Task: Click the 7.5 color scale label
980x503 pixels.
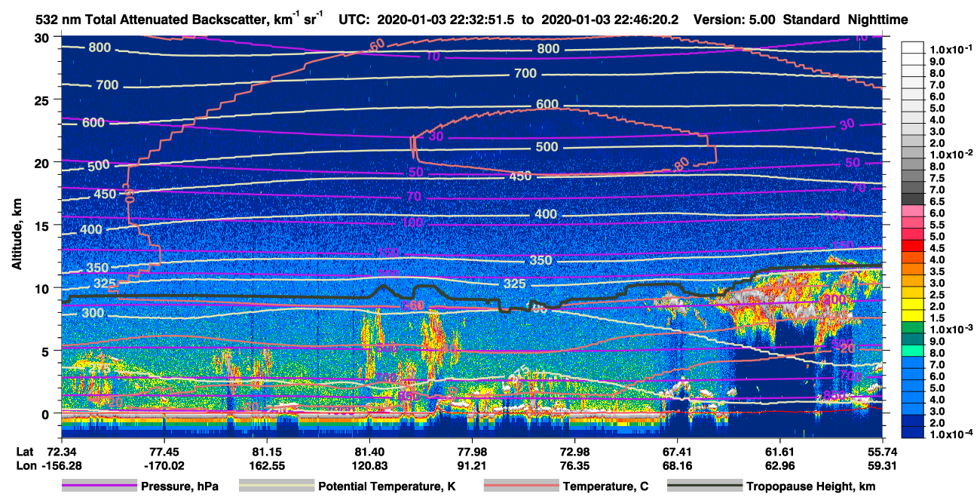Action: click(938, 178)
